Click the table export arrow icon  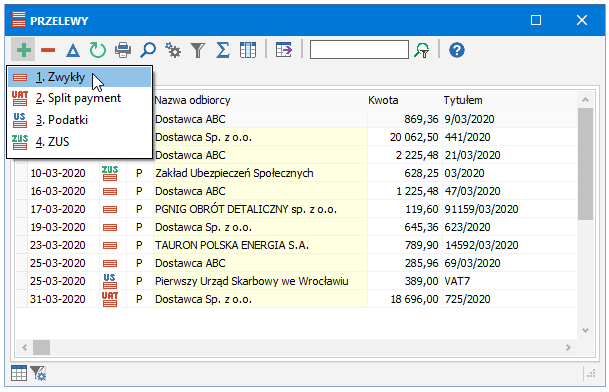point(284,50)
